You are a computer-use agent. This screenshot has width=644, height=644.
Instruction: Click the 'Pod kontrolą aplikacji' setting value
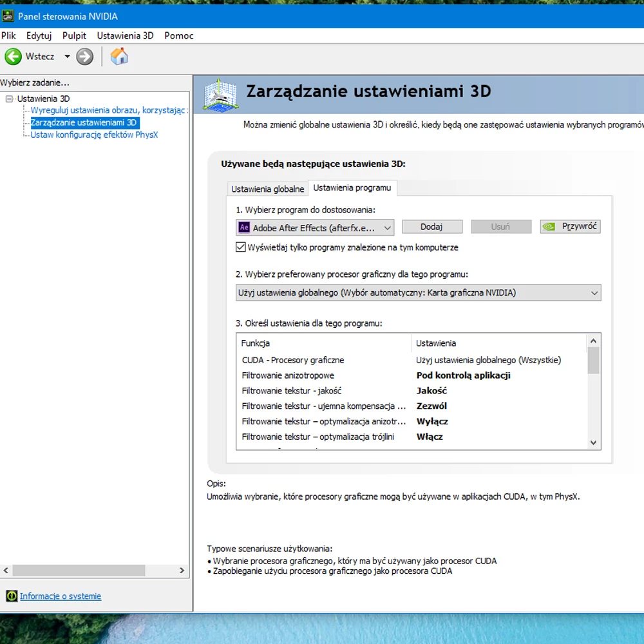(x=463, y=375)
